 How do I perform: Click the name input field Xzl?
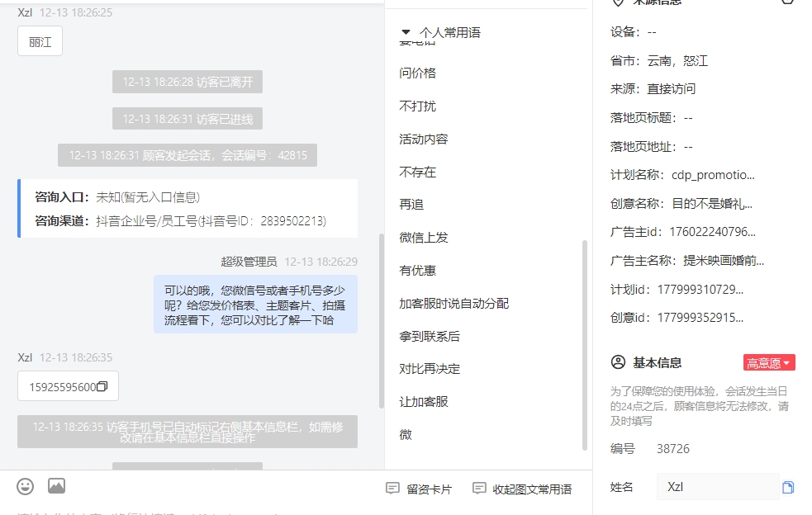point(718,487)
